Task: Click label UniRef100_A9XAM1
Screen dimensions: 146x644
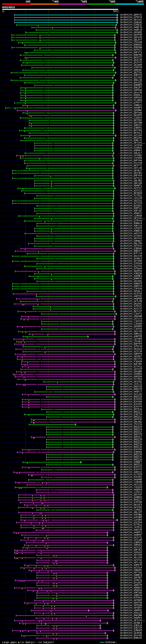Action: pos(131,32)
